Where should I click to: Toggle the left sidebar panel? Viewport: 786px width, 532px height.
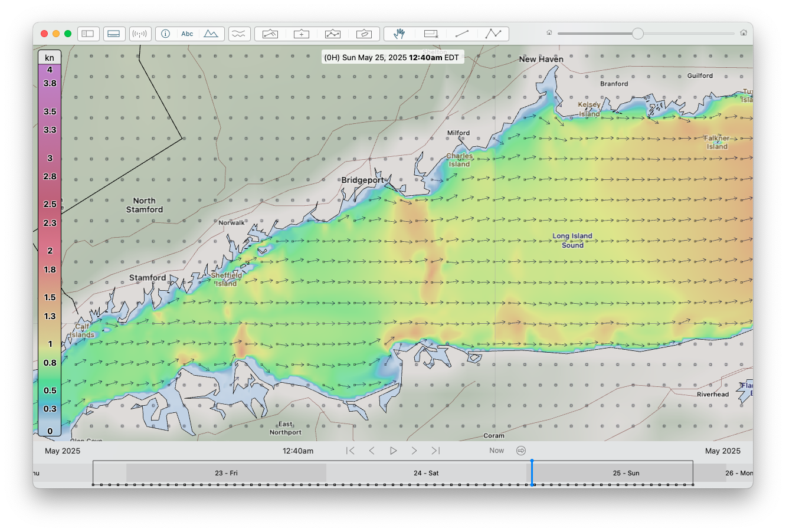(x=88, y=34)
